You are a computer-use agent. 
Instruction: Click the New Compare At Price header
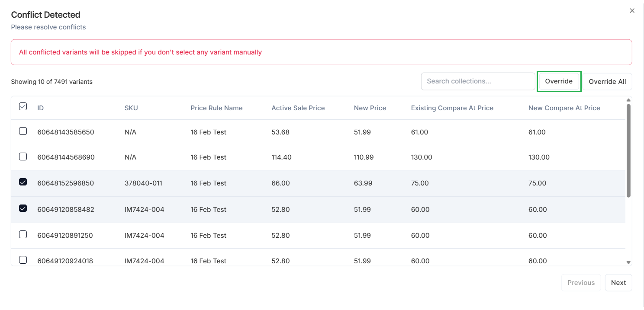[x=564, y=108]
